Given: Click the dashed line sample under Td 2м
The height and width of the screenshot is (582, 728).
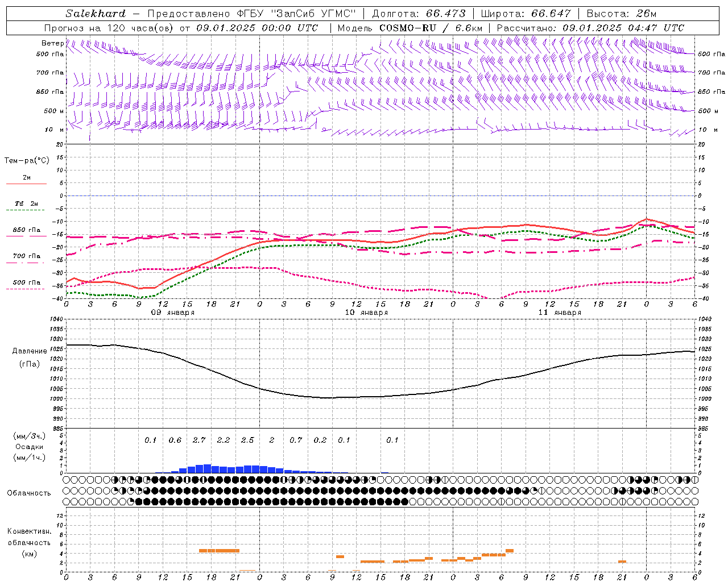Looking at the screenshot, I should coord(26,210).
